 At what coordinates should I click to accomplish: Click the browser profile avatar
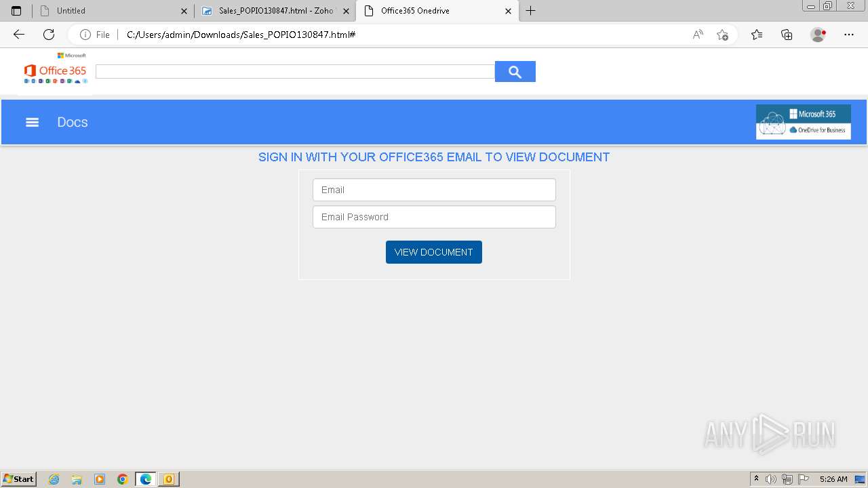coord(818,35)
